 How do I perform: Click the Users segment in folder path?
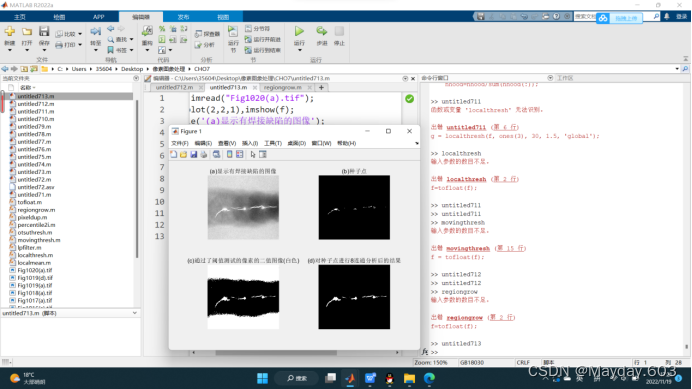tap(79, 69)
